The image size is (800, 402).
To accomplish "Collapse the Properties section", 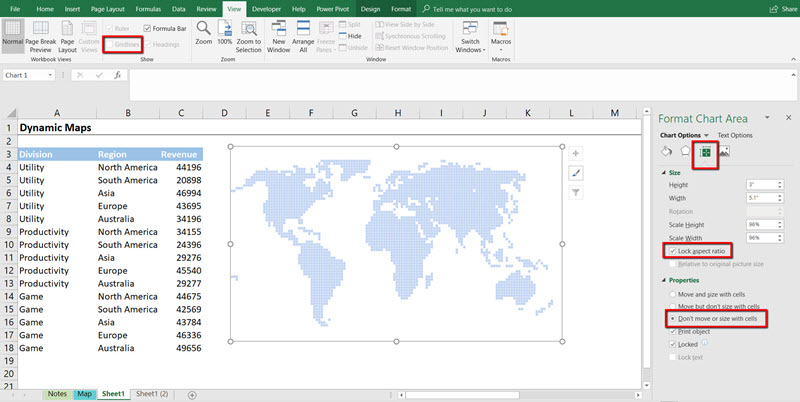I will [663, 279].
